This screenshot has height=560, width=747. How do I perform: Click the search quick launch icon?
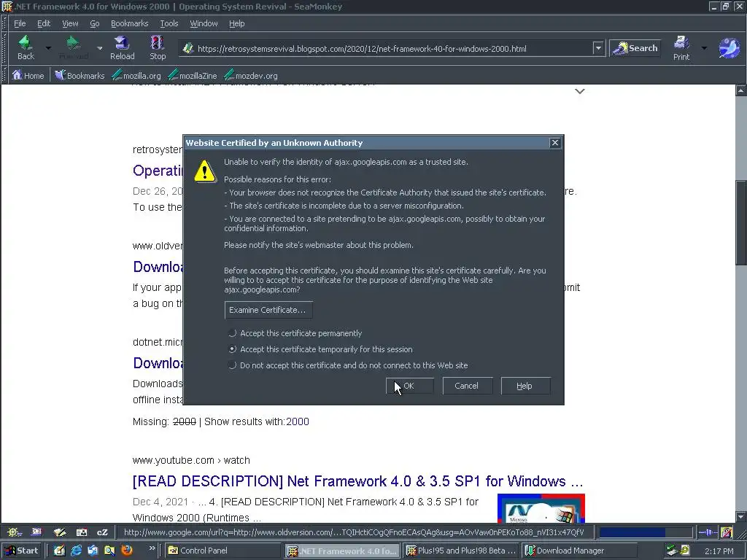tap(109, 551)
